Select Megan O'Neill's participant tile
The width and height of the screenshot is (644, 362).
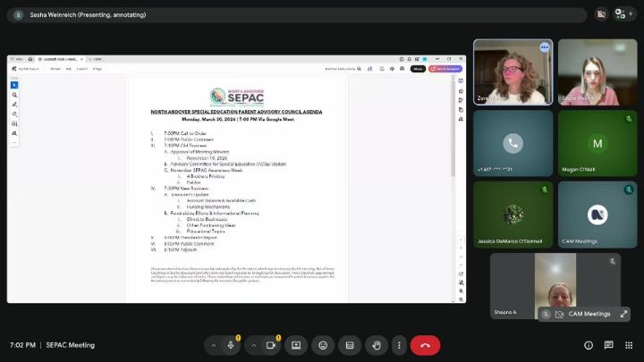click(597, 143)
